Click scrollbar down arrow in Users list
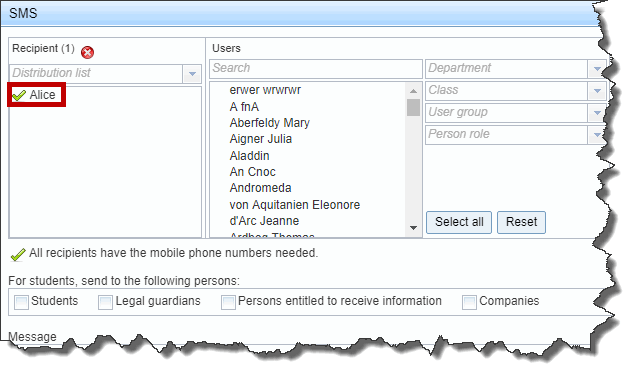This screenshot has height=380, width=637. pos(414,228)
